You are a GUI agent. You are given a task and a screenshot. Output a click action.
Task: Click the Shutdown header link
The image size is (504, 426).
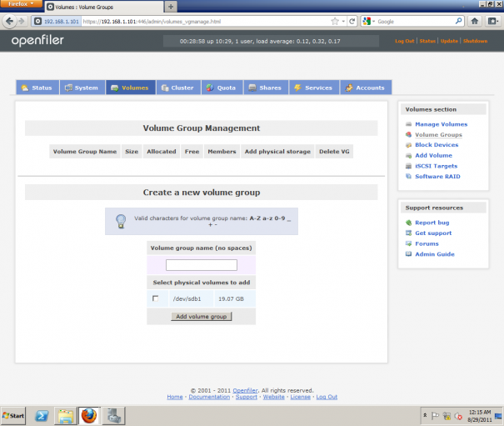[475, 41]
